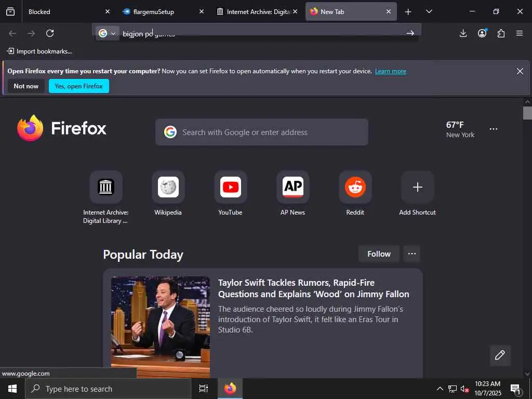Close the flargemuSetup tab
Viewport: 532px width, 399px height.
coord(202,11)
